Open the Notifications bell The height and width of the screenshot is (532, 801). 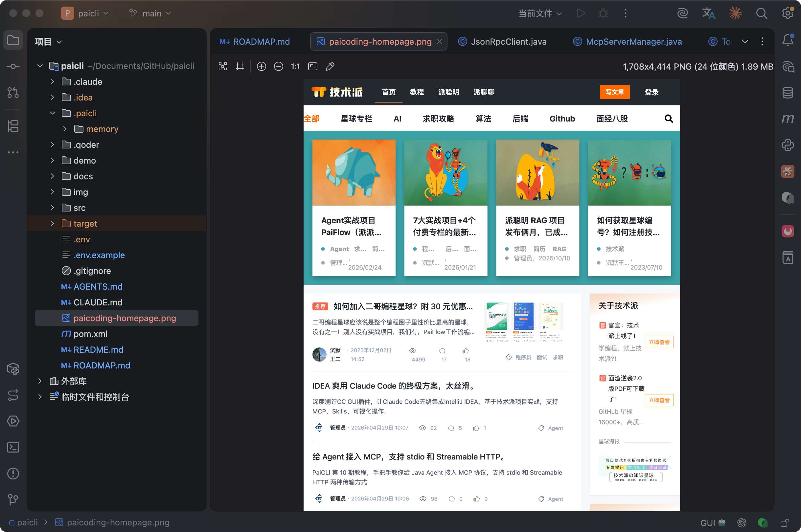(788, 40)
